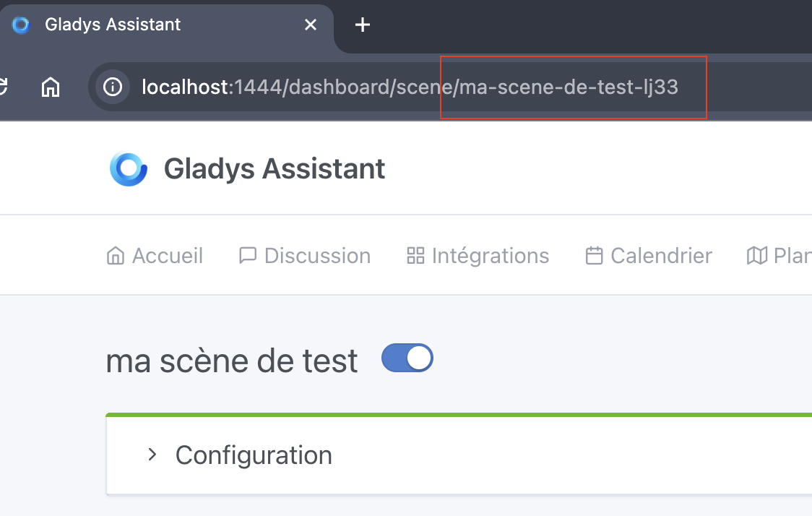View site information for localhost

[x=113, y=87]
